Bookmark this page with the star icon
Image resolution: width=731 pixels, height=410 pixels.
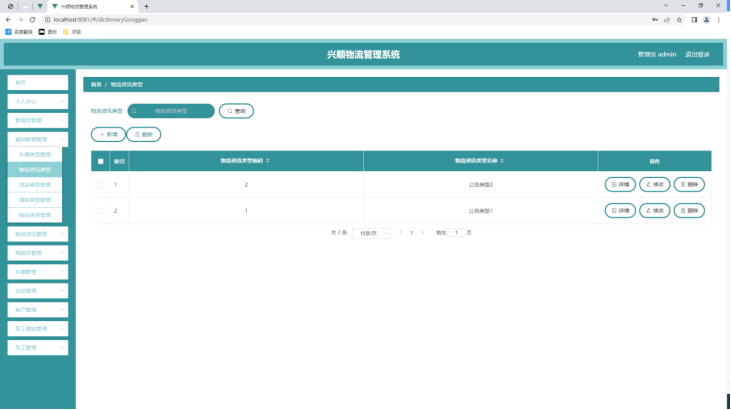point(679,20)
